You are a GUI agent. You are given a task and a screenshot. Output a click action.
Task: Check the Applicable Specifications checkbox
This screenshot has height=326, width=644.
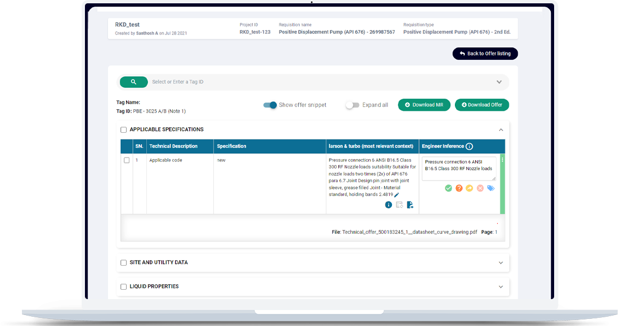coord(123,130)
